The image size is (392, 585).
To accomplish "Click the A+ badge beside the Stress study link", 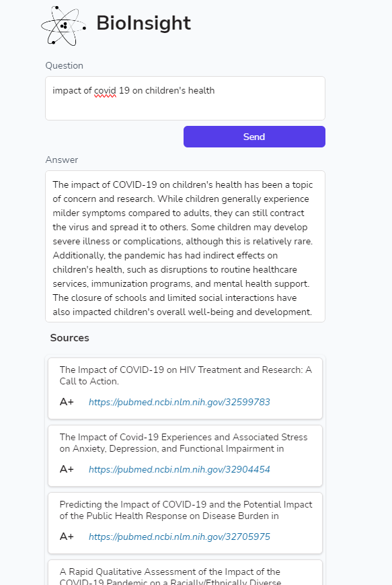I will (66, 469).
